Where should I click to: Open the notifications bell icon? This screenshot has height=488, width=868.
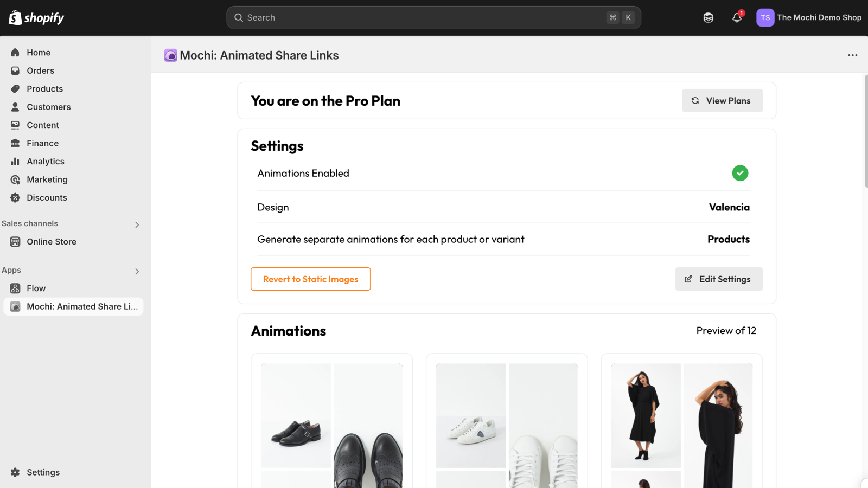pyautogui.click(x=737, y=17)
